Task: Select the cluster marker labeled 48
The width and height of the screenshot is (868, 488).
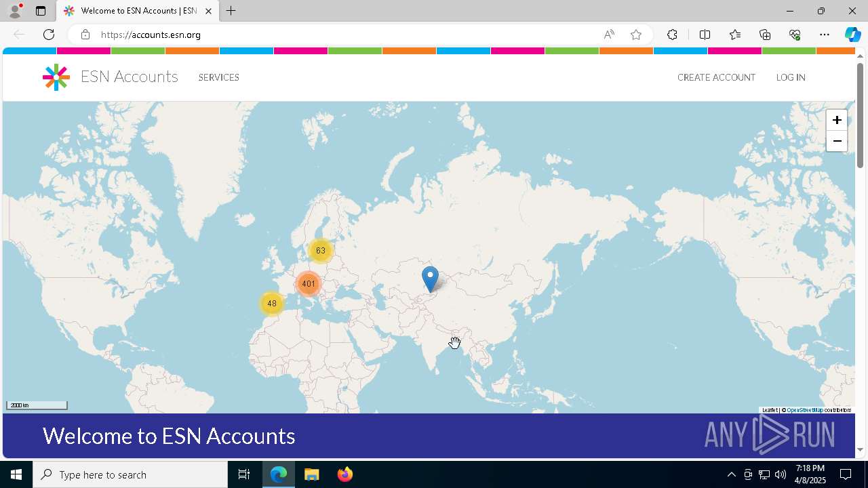Action: tap(272, 304)
